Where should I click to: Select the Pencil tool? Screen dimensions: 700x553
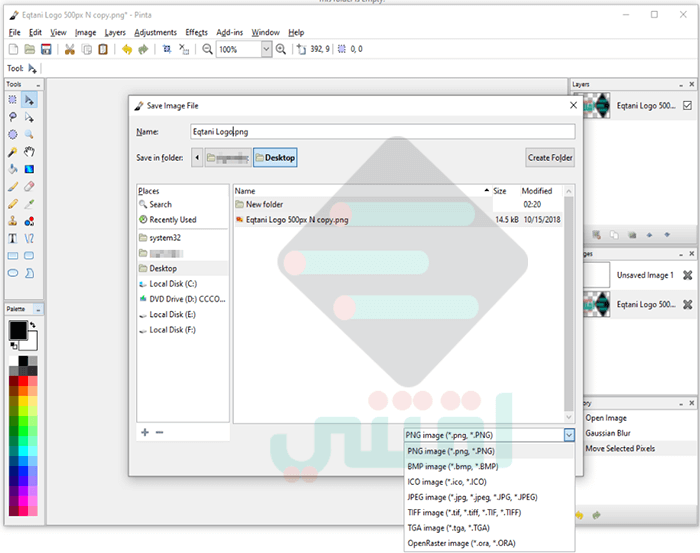12,204
